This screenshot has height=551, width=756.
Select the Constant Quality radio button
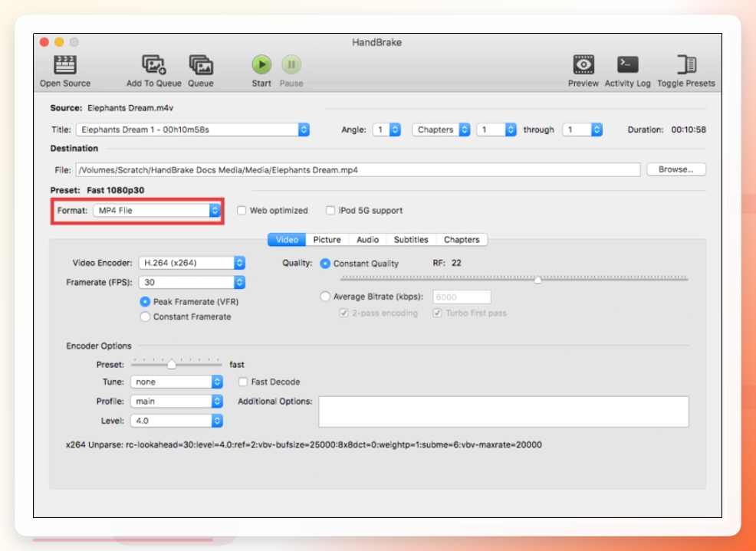[325, 264]
